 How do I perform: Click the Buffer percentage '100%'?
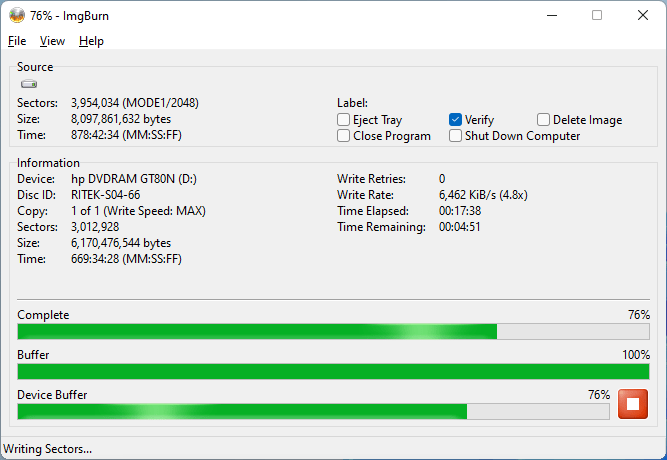(x=636, y=355)
